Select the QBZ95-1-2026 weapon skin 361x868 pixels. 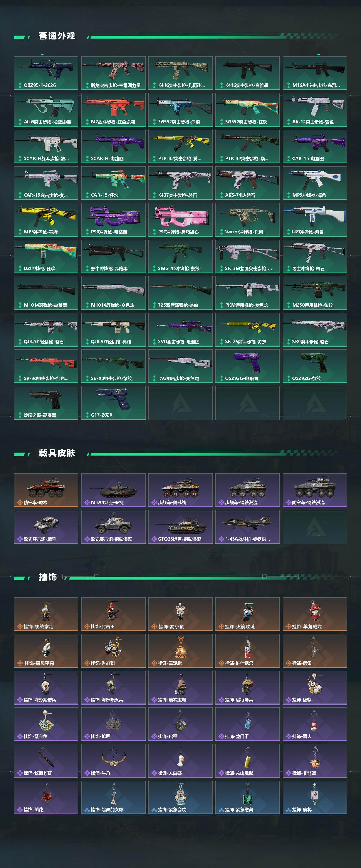pyautogui.click(x=46, y=73)
